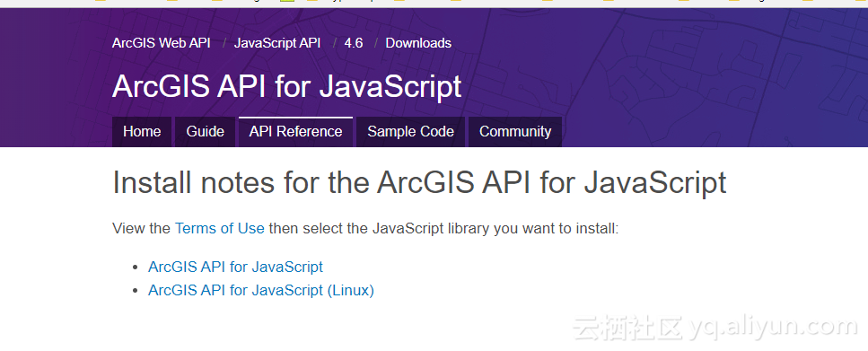Image resolution: width=868 pixels, height=351 pixels.
Task: Click the Install notes page heading
Action: (x=419, y=182)
